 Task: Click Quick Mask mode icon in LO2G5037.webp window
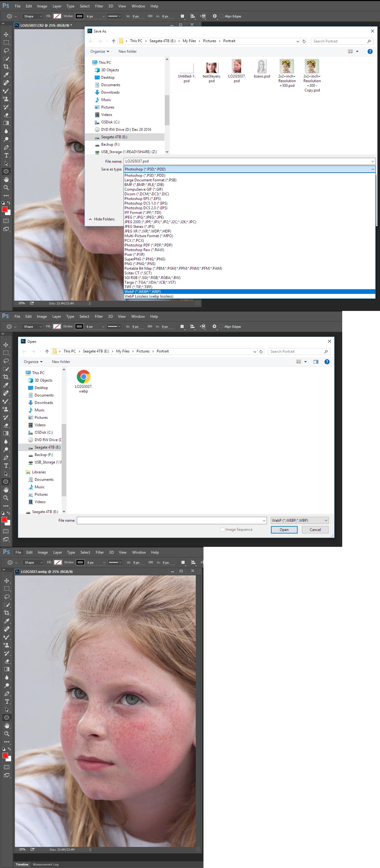[x=7, y=767]
